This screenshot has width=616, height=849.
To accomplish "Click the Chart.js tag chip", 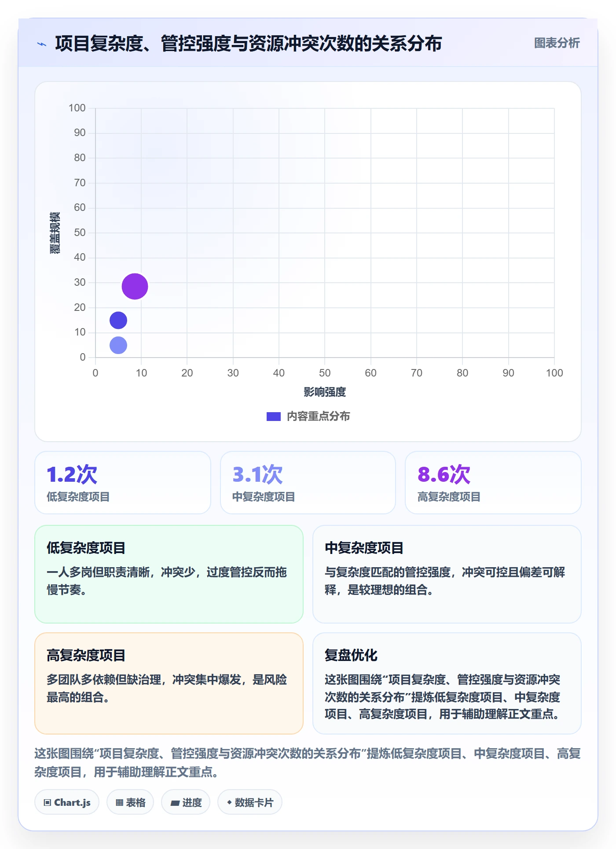I will (67, 802).
